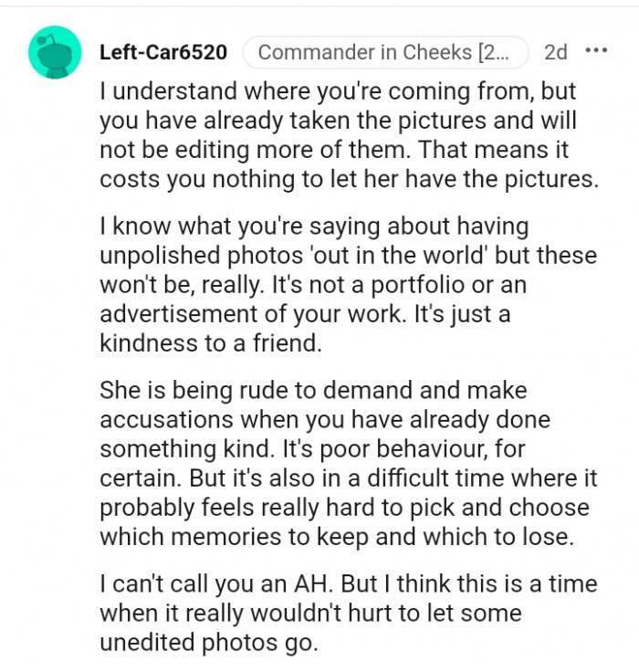Click the paragraph starting 'I can't call you'
The height and width of the screenshot is (672, 639).
click(348, 614)
